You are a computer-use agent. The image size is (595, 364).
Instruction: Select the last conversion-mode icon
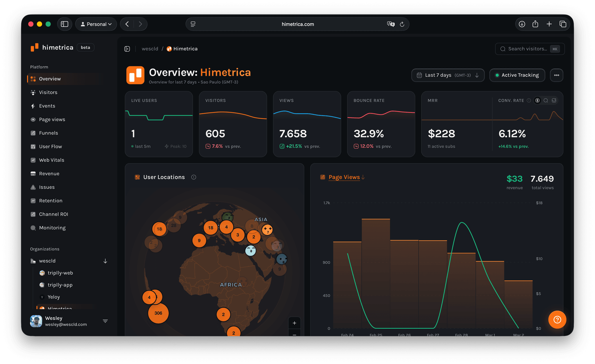(554, 101)
